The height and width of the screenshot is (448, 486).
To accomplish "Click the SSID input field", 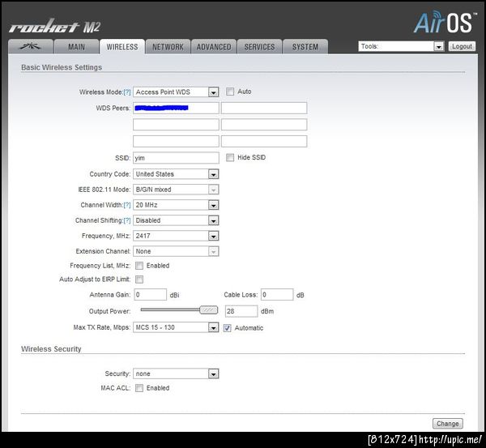I will [176, 158].
